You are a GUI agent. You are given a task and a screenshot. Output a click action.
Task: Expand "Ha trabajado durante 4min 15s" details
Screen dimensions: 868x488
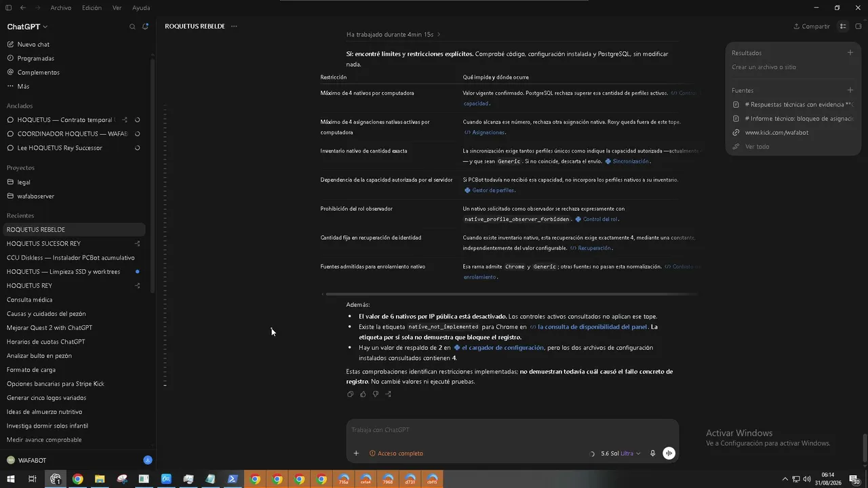(x=393, y=34)
